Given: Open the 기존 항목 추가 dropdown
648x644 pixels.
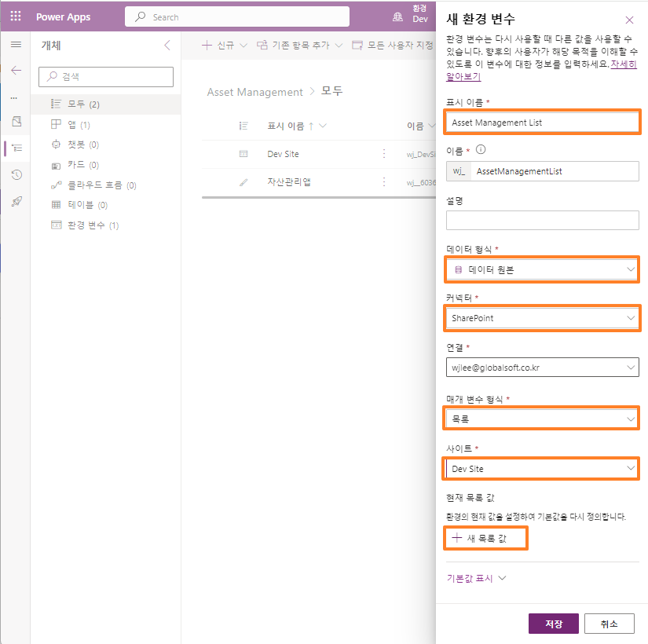Looking at the screenshot, I should pos(299,45).
